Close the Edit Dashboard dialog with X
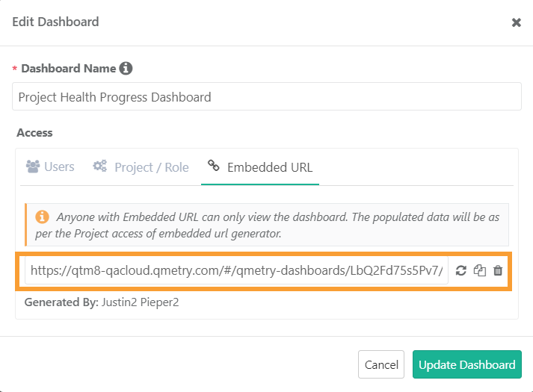This screenshot has width=533, height=392. pyautogui.click(x=516, y=22)
